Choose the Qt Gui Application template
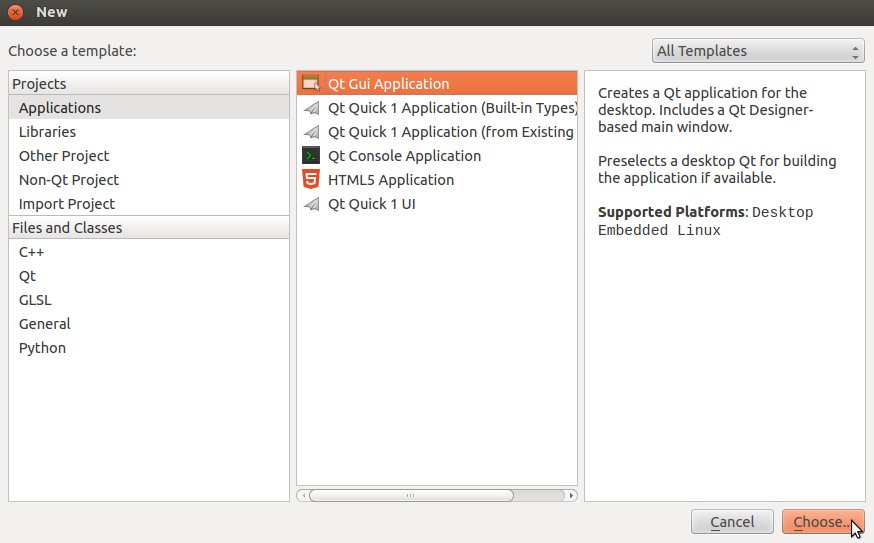This screenshot has width=874, height=543. point(437,83)
